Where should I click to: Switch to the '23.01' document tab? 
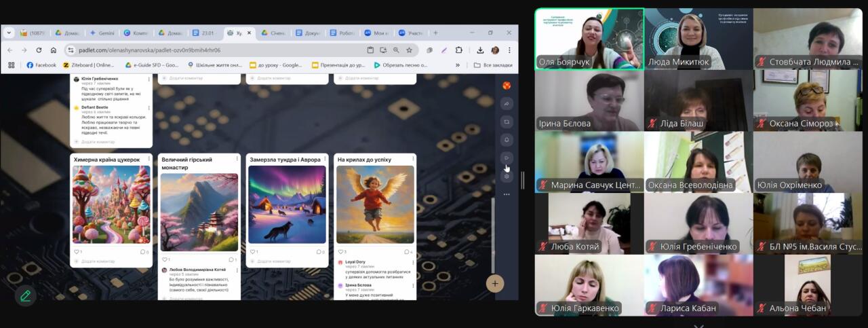(x=205, y=33)
